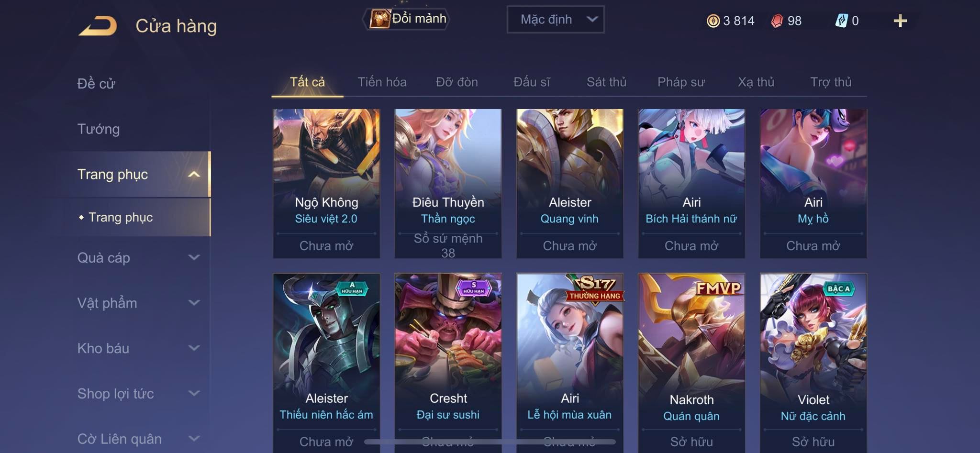
Task: Open Đề cử in the sidebar
Action: [96, 84]
